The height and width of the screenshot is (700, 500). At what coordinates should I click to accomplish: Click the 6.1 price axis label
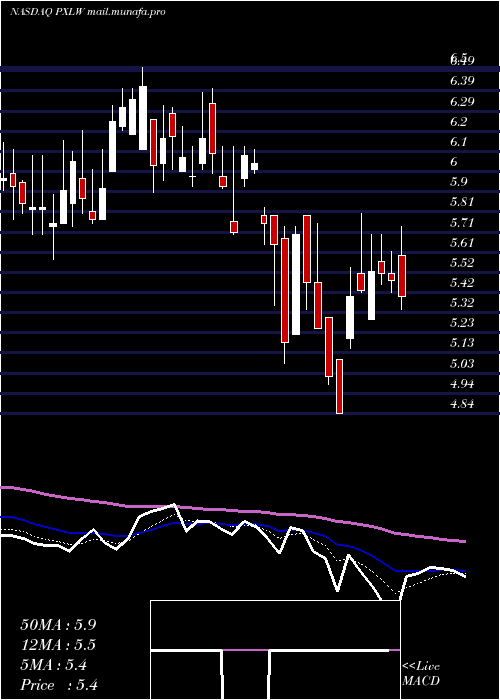point(459,142)
